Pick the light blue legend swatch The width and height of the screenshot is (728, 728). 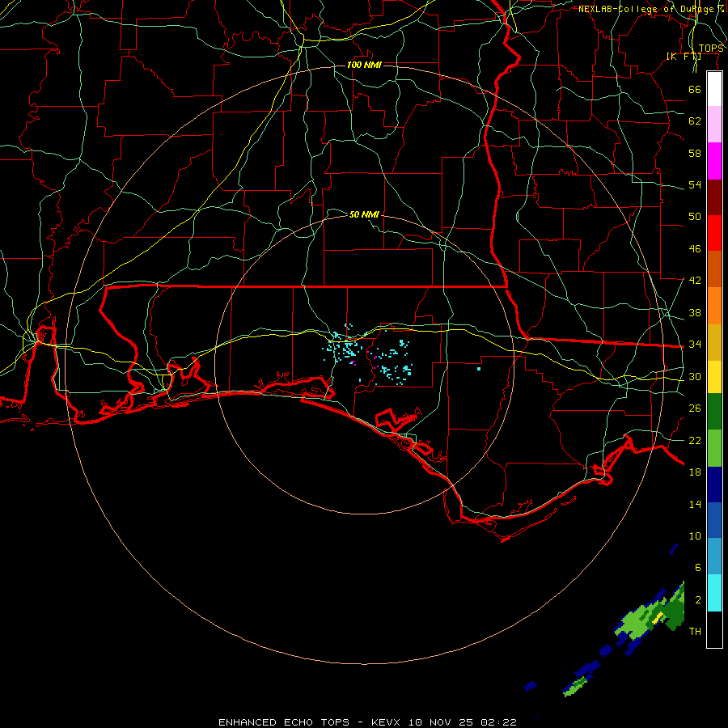click(714, 557)
